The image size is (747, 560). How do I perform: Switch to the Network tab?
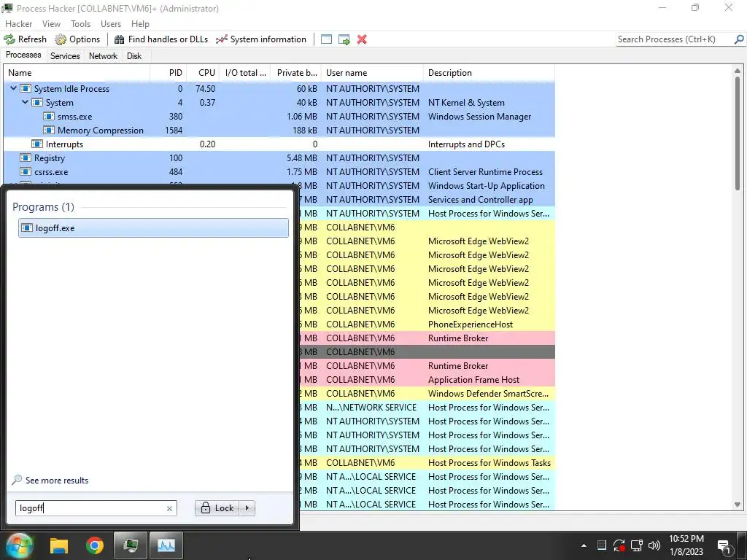[x=103, y=55]
